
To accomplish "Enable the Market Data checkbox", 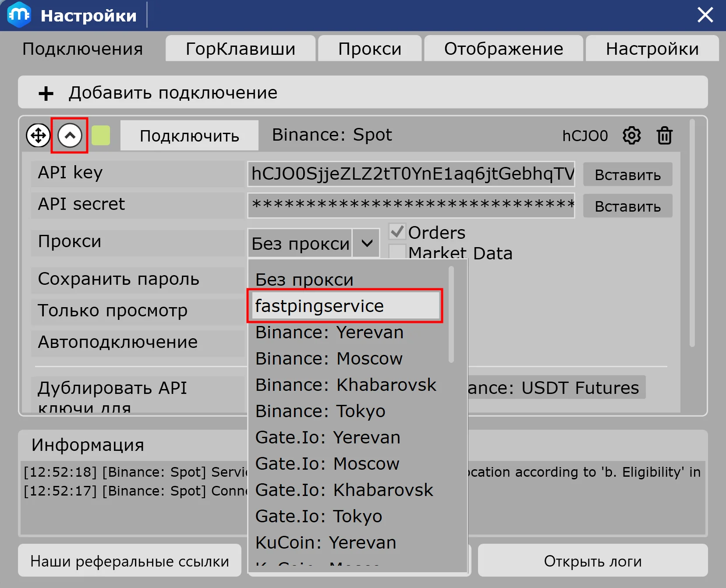I will [397, 252].
